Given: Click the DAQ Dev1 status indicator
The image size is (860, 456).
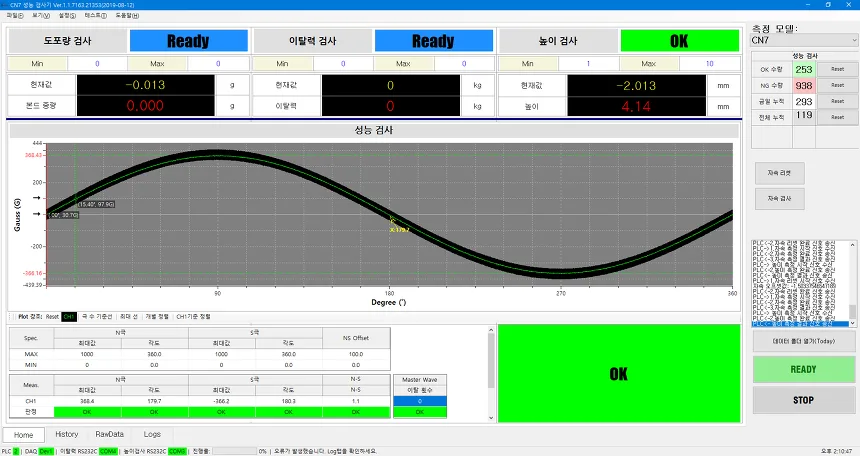Looking at the screenshot, I should click(x=47, y=451).
